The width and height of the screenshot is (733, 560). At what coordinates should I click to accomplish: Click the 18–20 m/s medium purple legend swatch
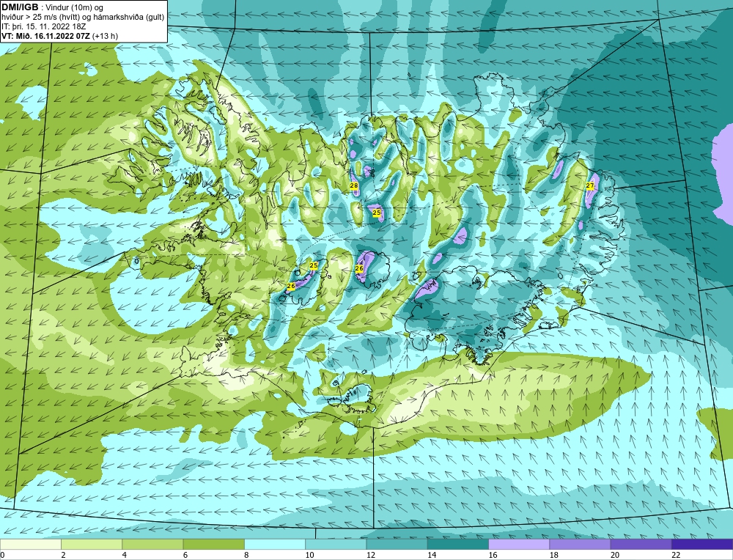click(580, 545)
